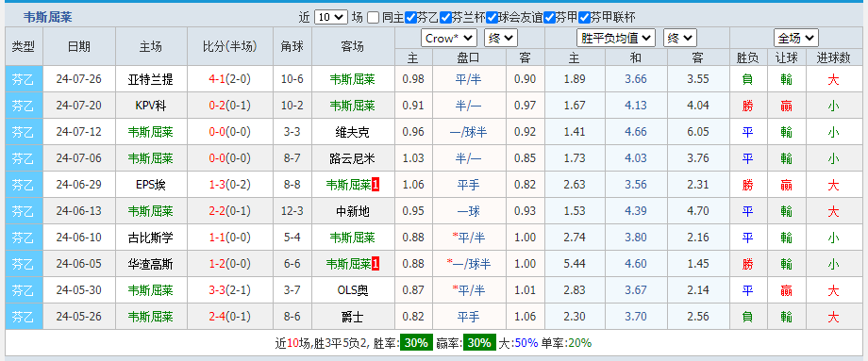
Task: Click home odds 5.44
Action: pos(575,264)
